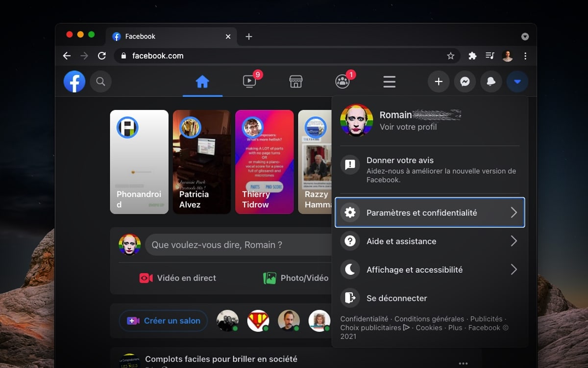The width and height of the screenshot is (588, 368).
Task: Open Publicités footer link
Action: [x=487, y=319]
